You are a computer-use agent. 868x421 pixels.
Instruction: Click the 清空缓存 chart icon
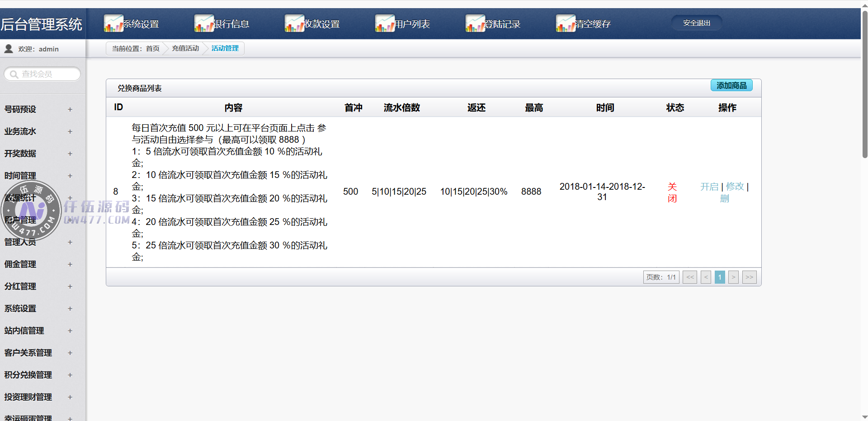click(x=565, y=23)
